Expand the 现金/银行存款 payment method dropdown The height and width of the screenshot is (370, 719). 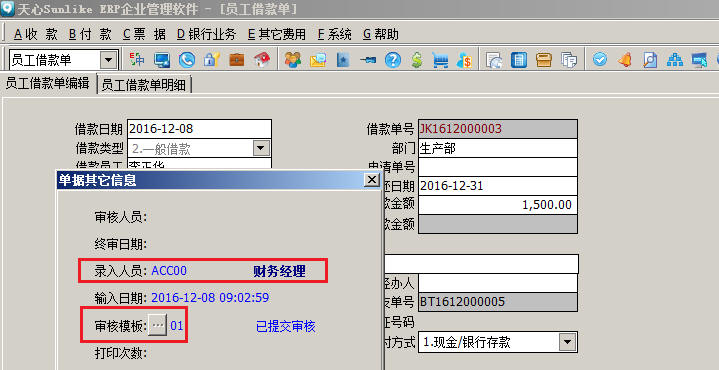pos(568,342)
